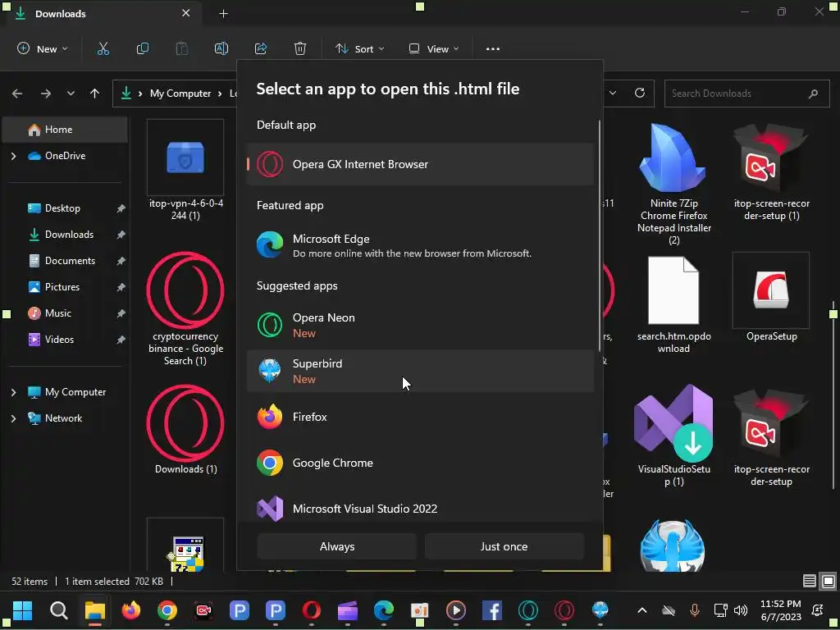Viewport: 840px width, 630px height.
Task: Expand the OneDrive tree node
Action: (x=13, y=156)
